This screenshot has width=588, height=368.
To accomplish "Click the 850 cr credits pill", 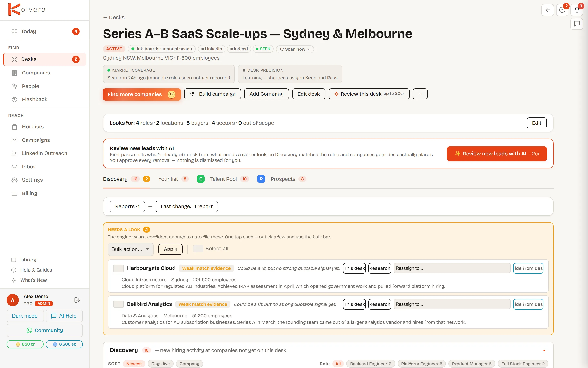I will (x=25, y=344).
